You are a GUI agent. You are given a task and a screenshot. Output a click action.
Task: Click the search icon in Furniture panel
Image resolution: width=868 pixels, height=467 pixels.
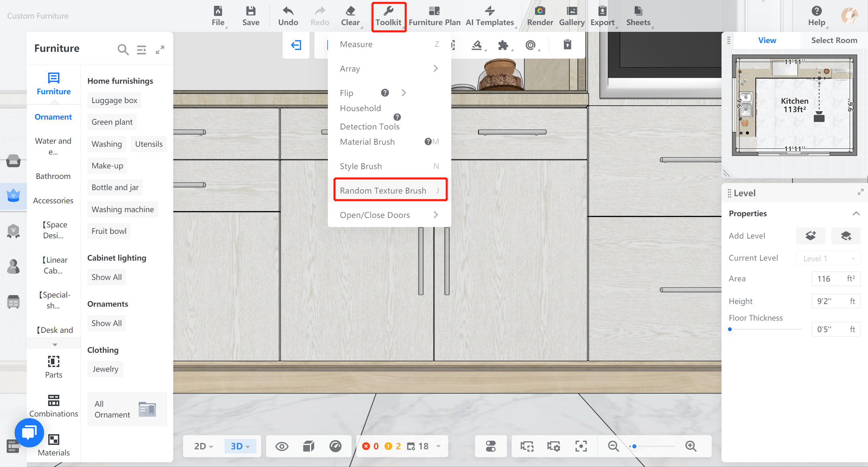[123, 50]
